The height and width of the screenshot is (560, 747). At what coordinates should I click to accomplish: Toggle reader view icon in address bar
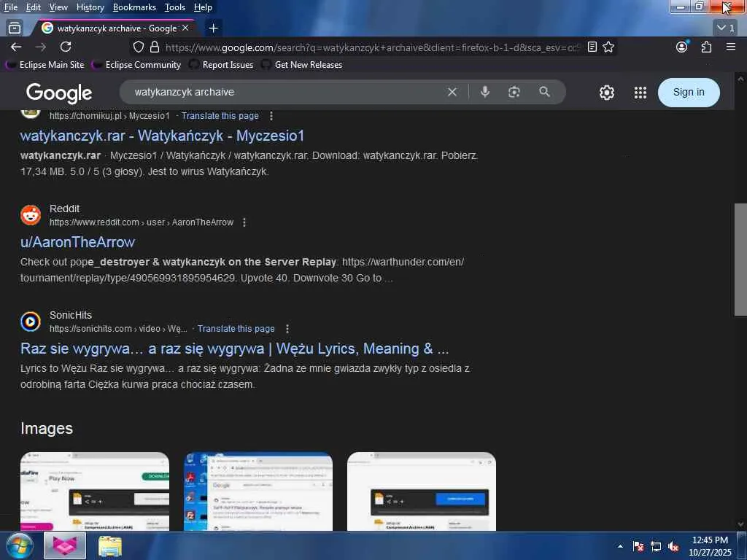pos(592,47)
